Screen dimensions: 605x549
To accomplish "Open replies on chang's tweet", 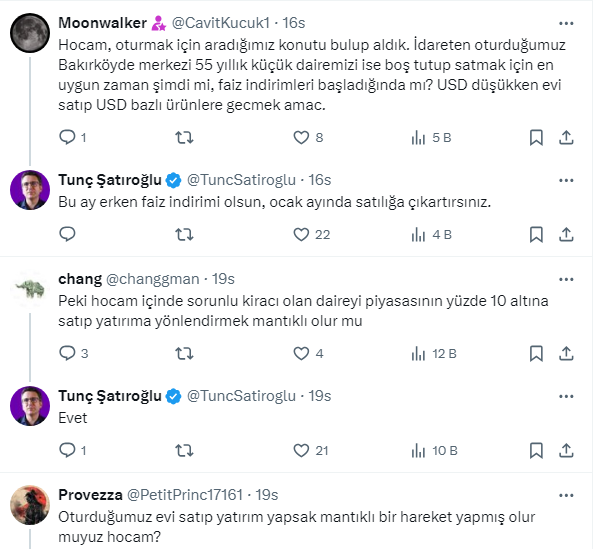I will (x=68, y=353).
